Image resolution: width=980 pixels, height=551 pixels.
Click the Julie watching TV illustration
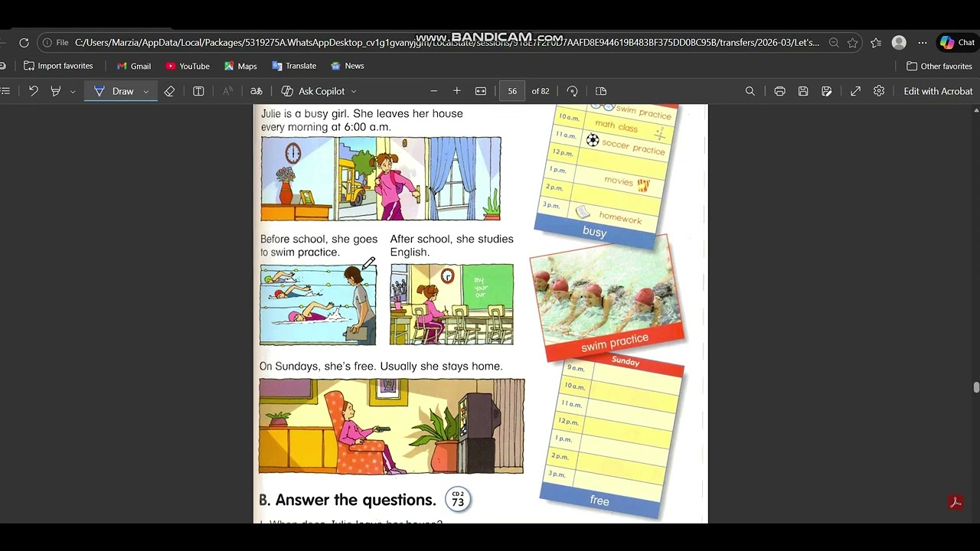(391, 426)
